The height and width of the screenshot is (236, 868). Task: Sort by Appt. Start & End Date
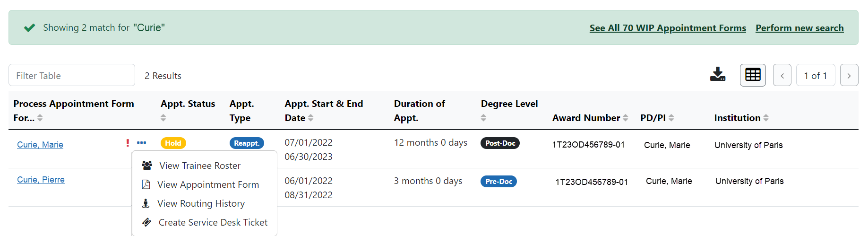tap(311, 118)
